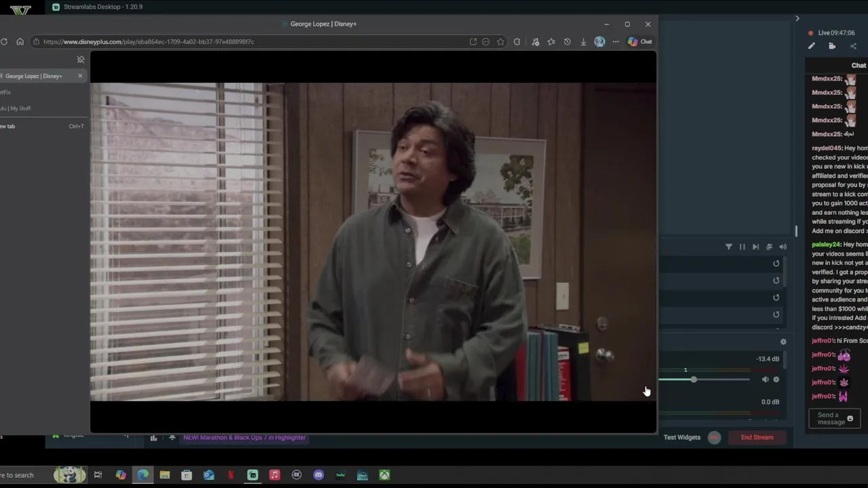Edit stream info with pencil icon

pos(812,46)
